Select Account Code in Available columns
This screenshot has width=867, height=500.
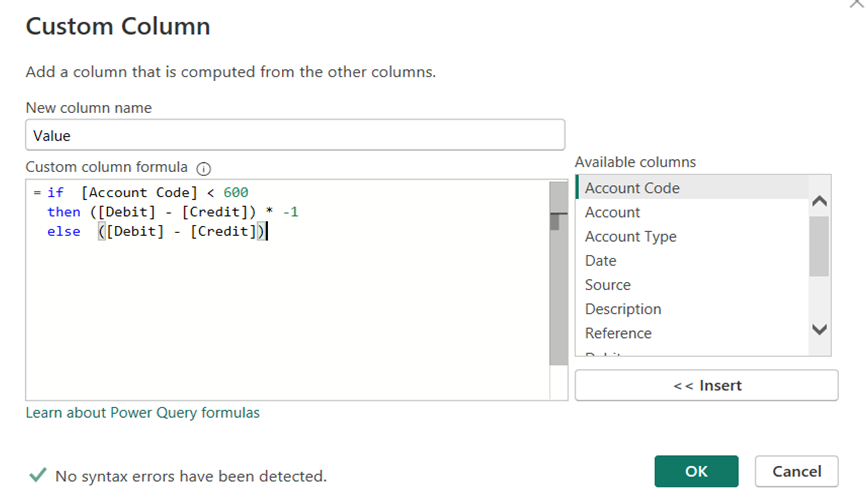(632, 188)
